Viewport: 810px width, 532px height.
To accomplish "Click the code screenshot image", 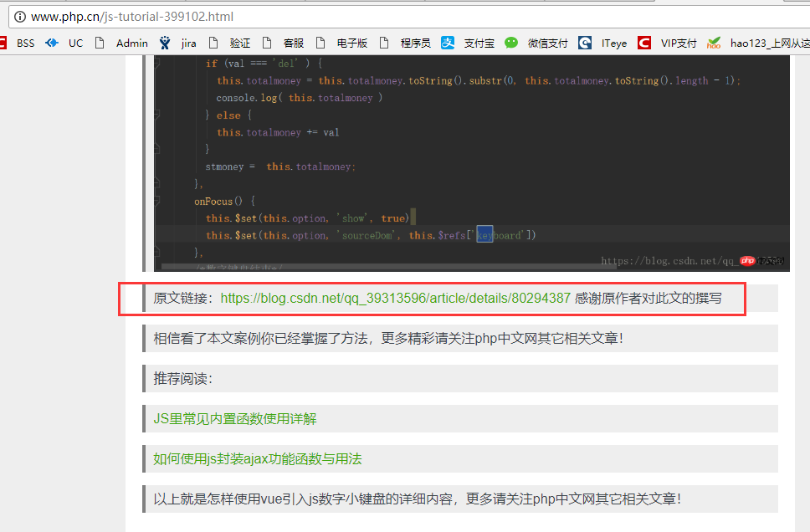I will [472, 163].
